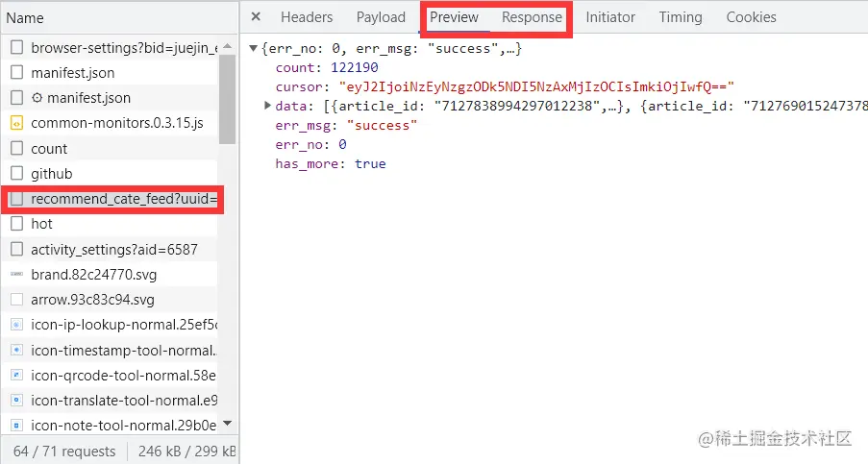Click the 246 kB / 299 kB transfer status
Screen dimensions: 868x464
click(187, 452)
